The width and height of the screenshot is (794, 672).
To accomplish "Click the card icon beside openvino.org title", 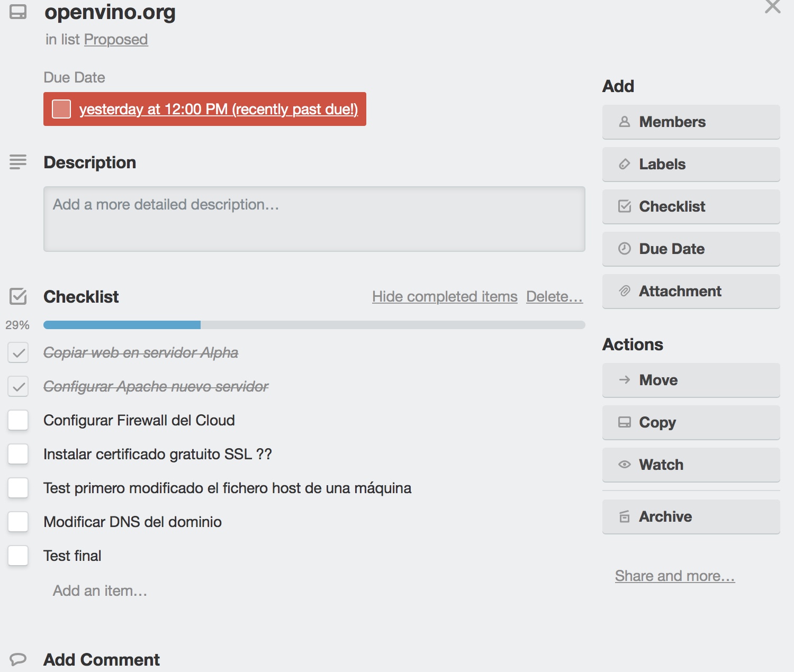I will [18, 11].
